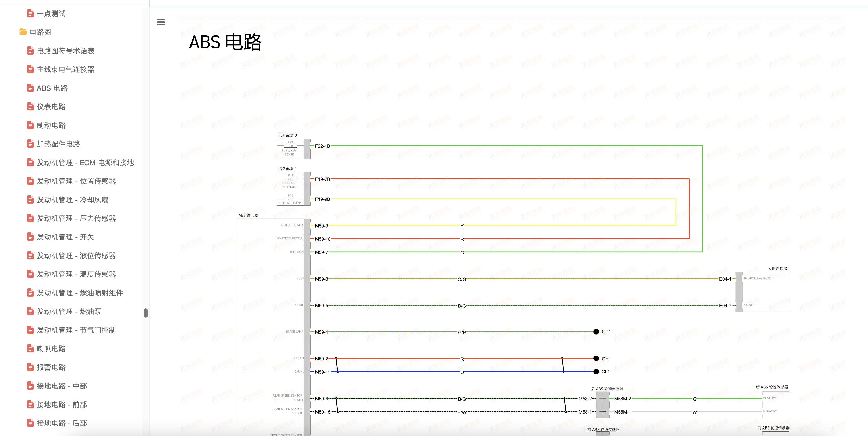Open 发动机管理 - 燃油喷射组件
868x436 pixels.
click(x=80, y=293)
